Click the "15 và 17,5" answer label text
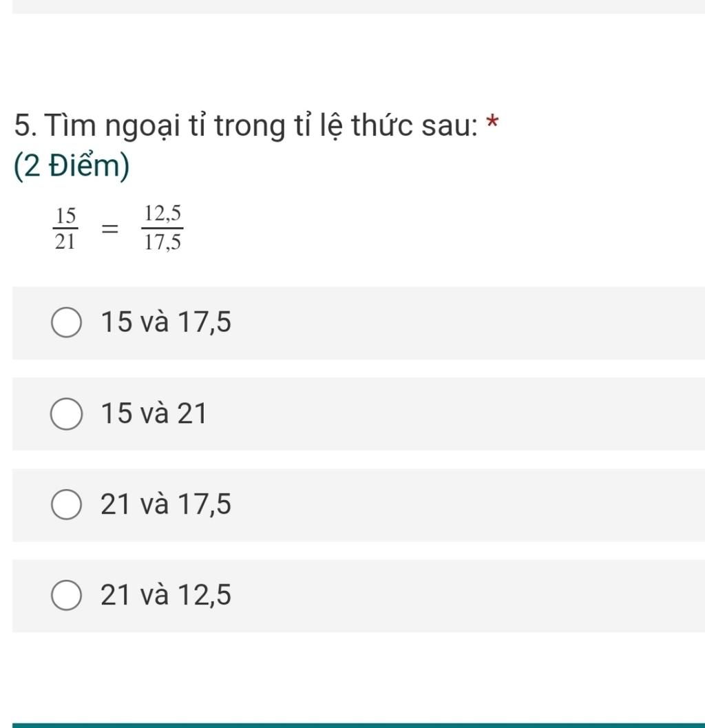Screen dimensions: 705x728 pos(166,322)
